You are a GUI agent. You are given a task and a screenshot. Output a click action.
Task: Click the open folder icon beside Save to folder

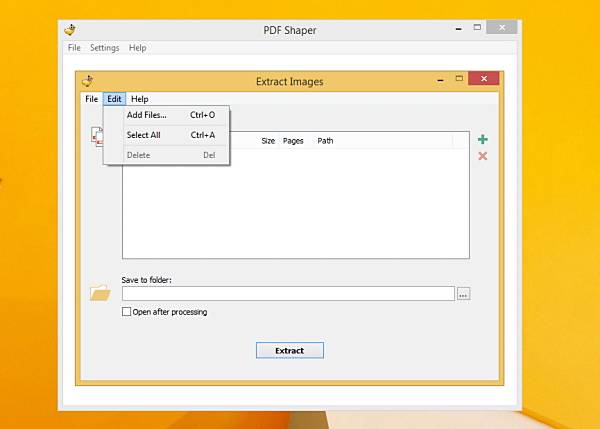(100, 293)
